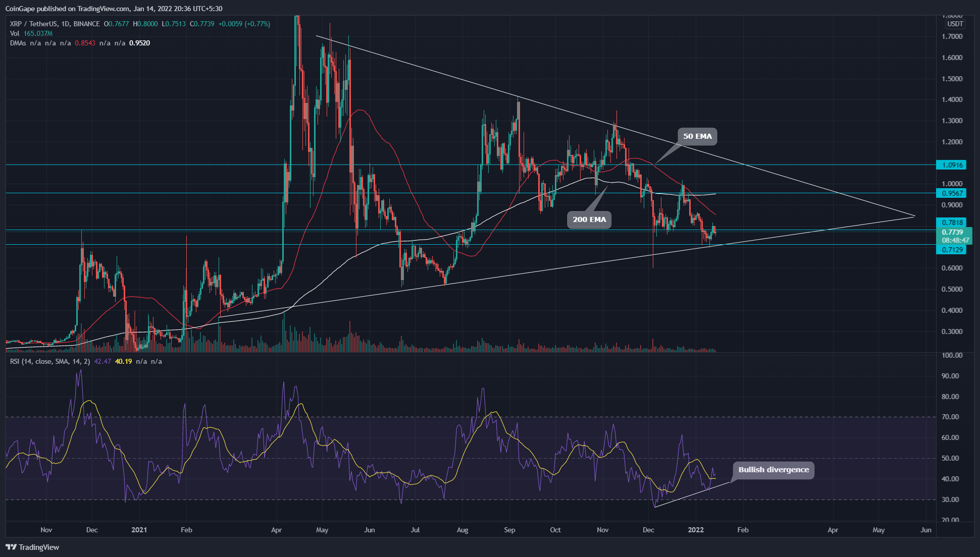The height and width of the screenshot is (557, 980).
Task: Click the 2022 label on time axis
Action: 696,530
